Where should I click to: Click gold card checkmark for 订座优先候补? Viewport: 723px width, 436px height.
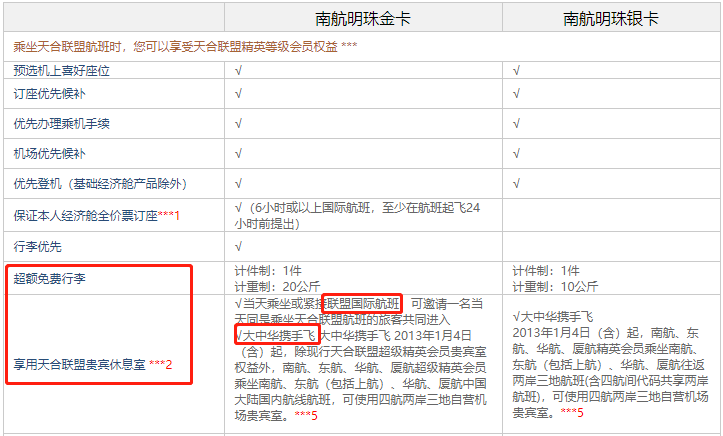click(x=238, y=94)
